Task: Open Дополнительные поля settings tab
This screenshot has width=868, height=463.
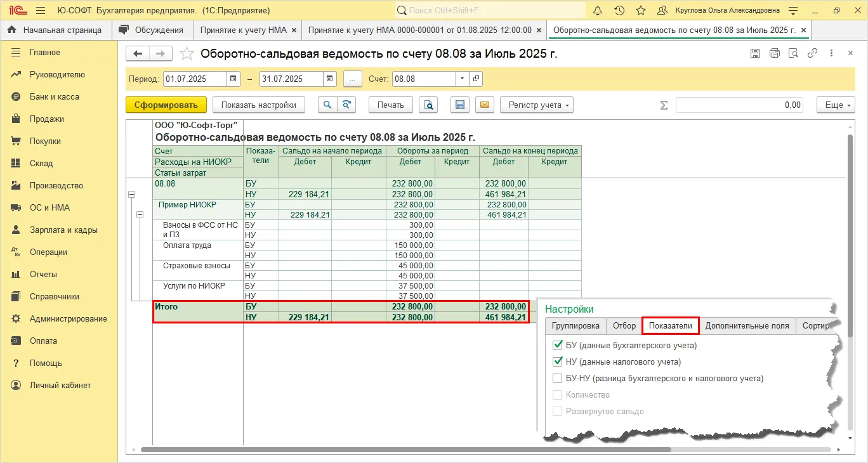Action: pyautogui.click(x=747, y=326)
